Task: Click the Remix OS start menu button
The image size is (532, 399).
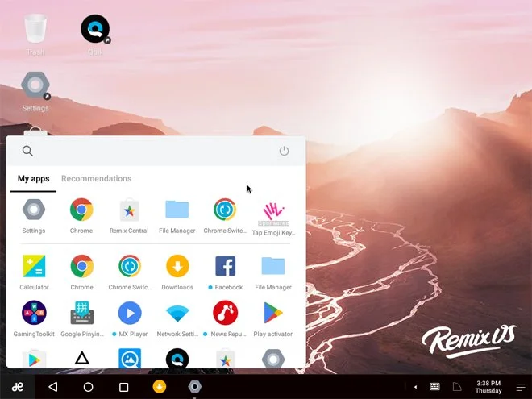Action: pos(18,387)
